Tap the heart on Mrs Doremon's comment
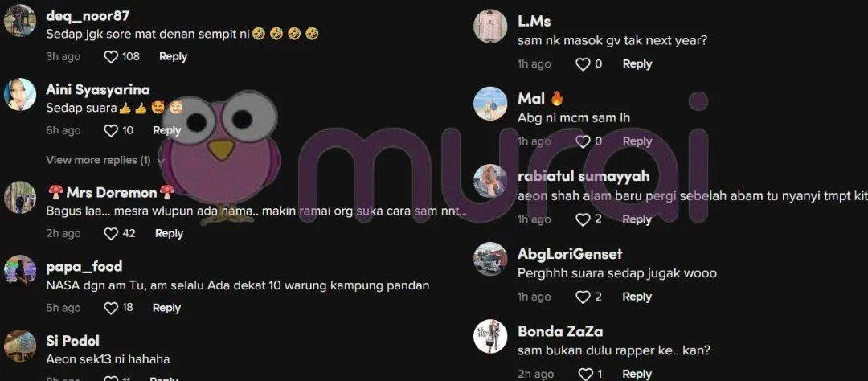Image resolution: width=868 pixels, height=381 pixels. click(111, 233)
